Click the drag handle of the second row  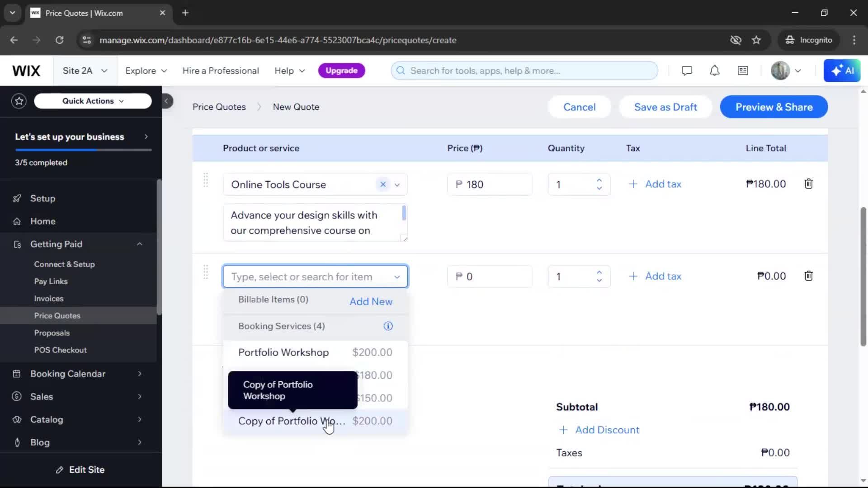[x=206, y=272]
